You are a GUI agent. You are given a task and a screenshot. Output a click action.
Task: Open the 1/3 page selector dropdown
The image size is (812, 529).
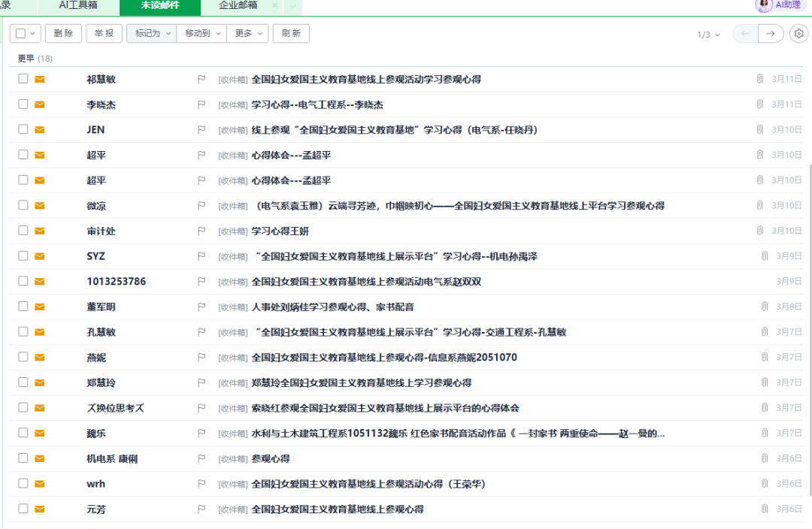pyautogui.click(x=708, y=35)
